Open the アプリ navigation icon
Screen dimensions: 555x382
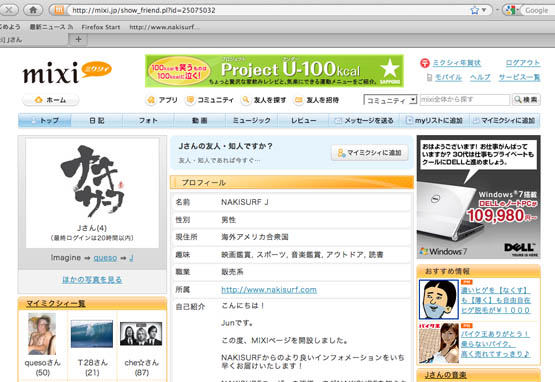point(151,100)
